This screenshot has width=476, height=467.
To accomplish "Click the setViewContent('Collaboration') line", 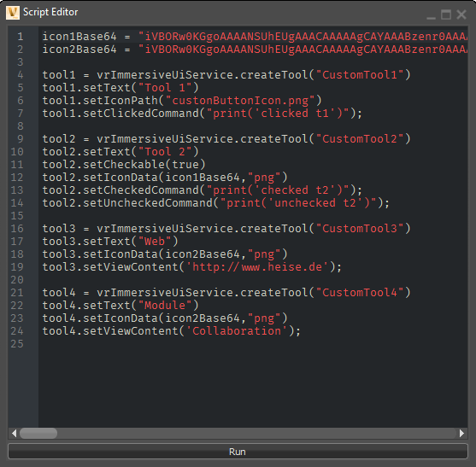I will pyautogui.click(x=171, y=331).
